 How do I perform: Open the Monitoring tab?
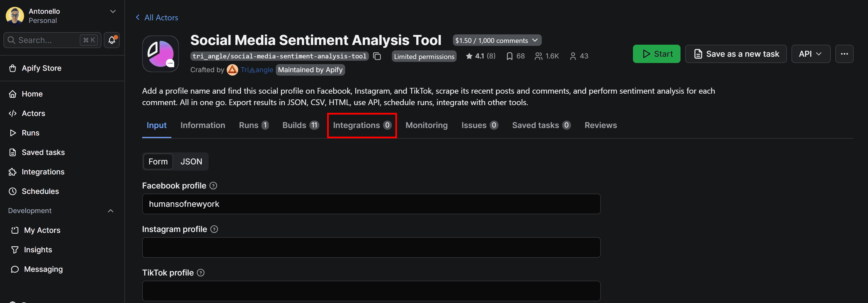[427, 125]
